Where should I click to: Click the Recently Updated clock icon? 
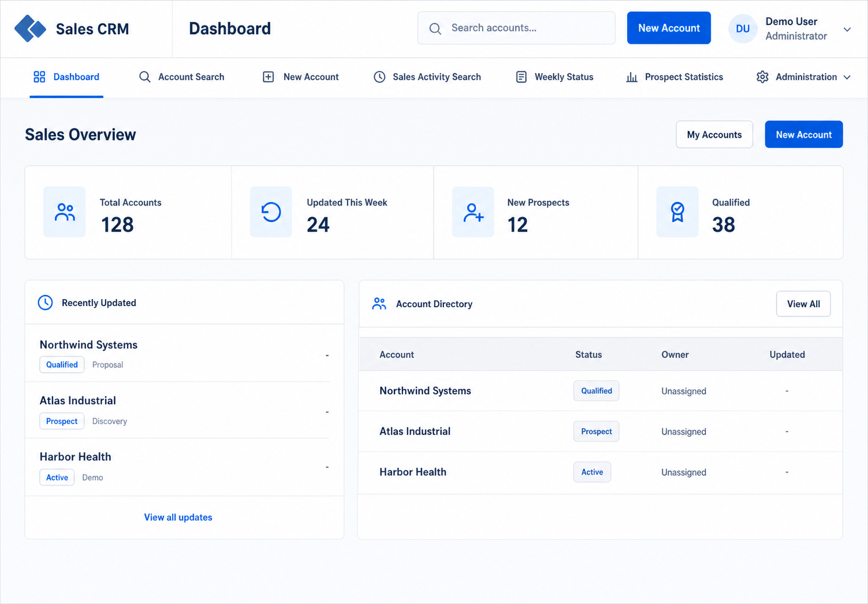point(45,303)
